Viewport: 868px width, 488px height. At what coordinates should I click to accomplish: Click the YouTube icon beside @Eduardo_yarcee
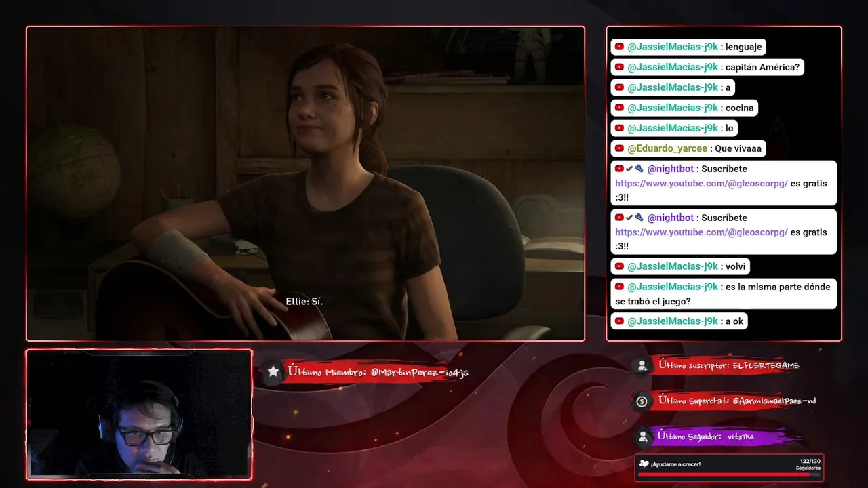[x=619, y=148]
